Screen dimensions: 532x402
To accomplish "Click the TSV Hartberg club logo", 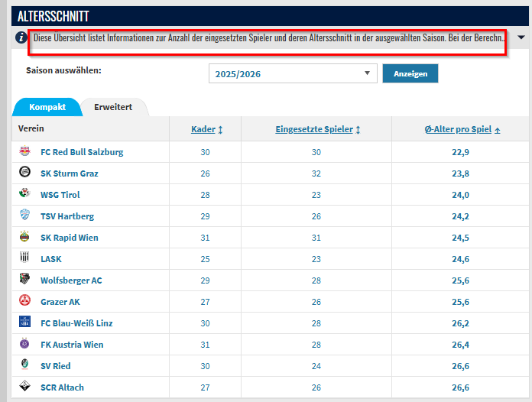I will (24, 216).
